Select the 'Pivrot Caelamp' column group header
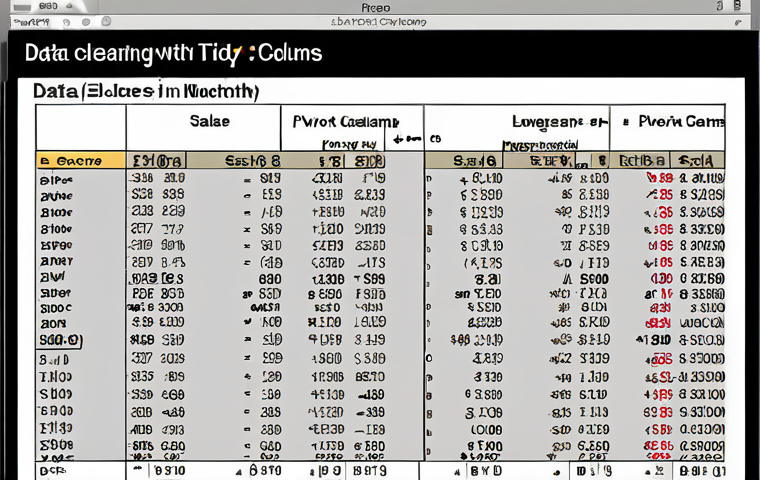The height and width of the screenshot is (480, 760). point(346,122)
